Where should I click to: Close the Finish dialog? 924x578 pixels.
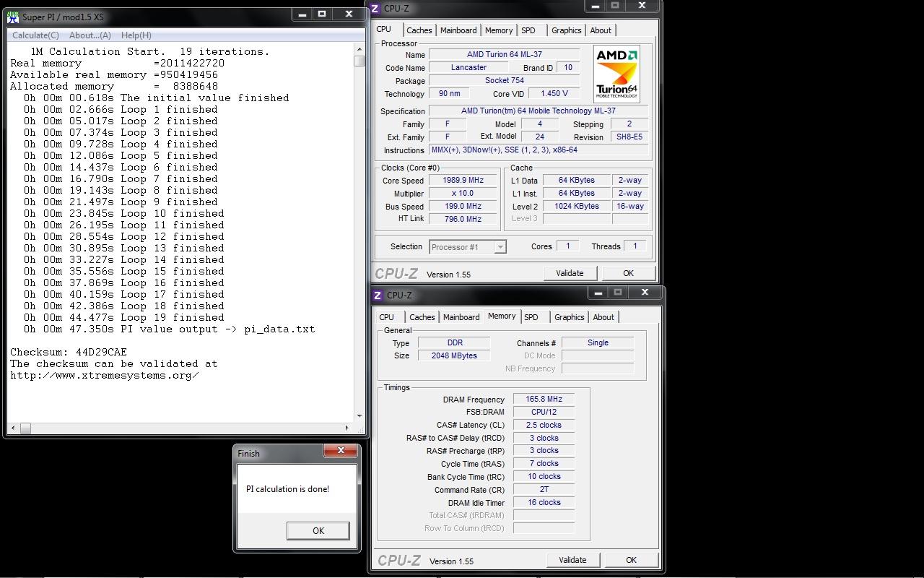pos(340,451)
